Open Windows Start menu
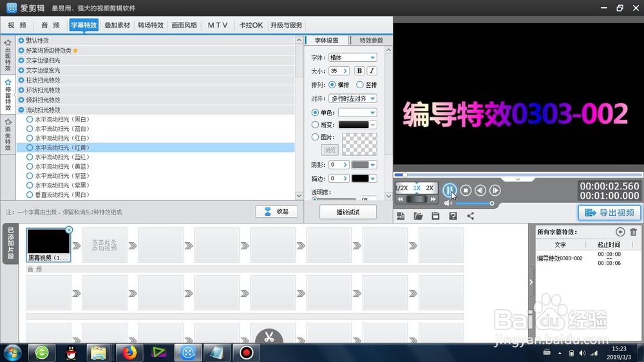The image size is (644, 362). (12, 352)
